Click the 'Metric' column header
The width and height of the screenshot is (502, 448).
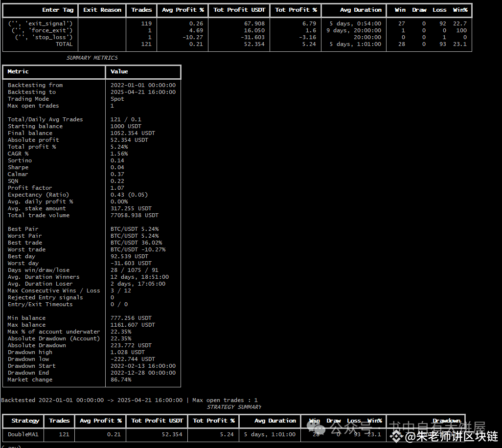(x=18, y=72)
